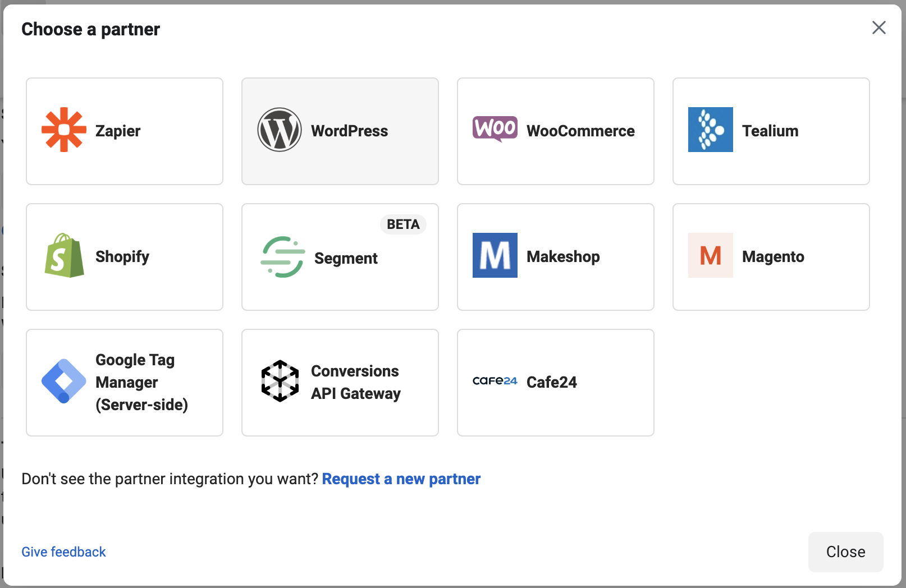Image resolution: width=906 pixels, height=588 pixels.
Task: Select the Conversions API Gateway label
Action: [356, 382]
